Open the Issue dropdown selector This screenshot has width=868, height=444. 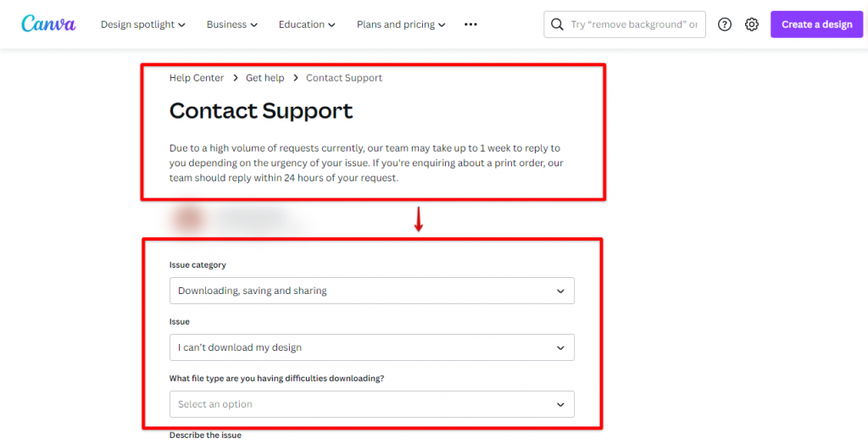coord(371,347)
